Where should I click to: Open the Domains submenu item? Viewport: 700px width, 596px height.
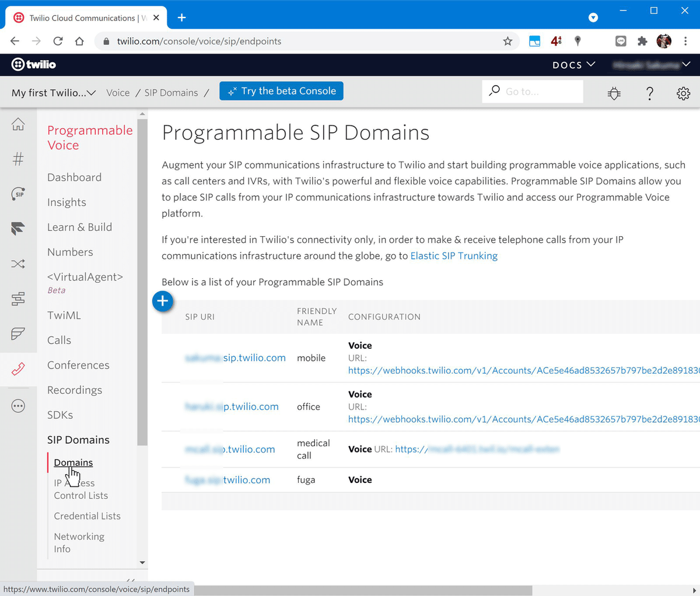73,462
